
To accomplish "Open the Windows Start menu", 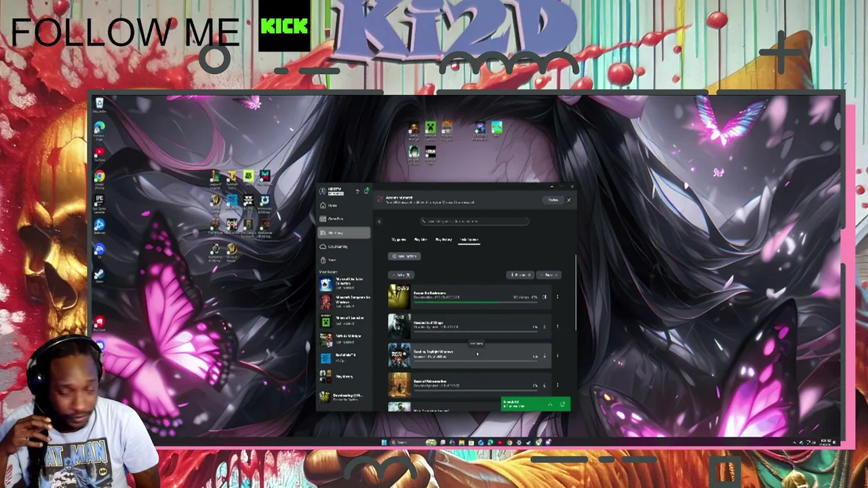I will tap(384, 443).
